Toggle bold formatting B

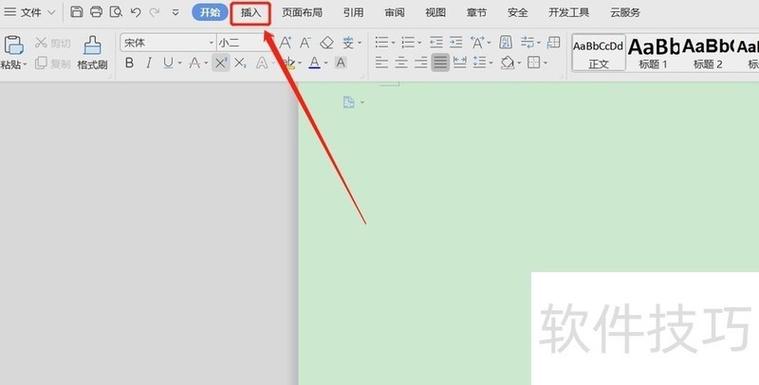click(x=129, y=62)
